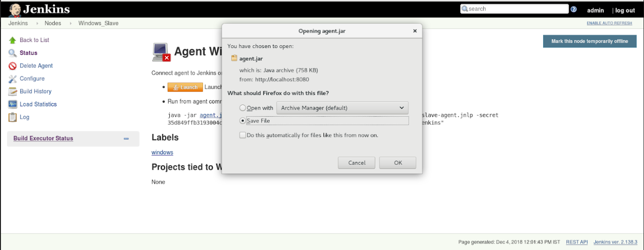
Task: Open Windows_Slave breadcrumb item
Action: pos(99,23)
